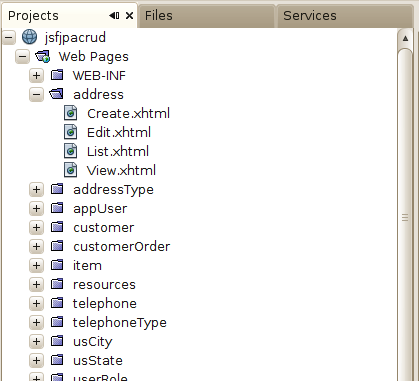
Task: Click the open address folder icon
Action: (x=56, y=94)
